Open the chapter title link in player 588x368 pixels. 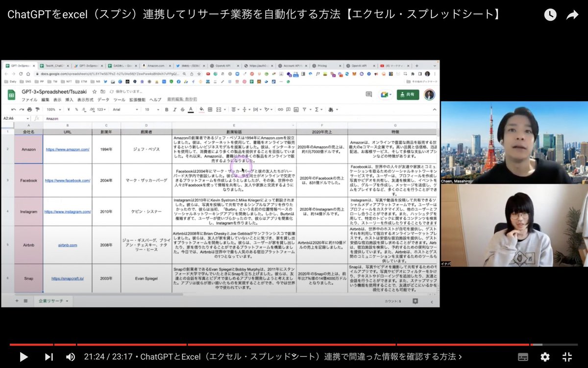[x=301, y=357]
